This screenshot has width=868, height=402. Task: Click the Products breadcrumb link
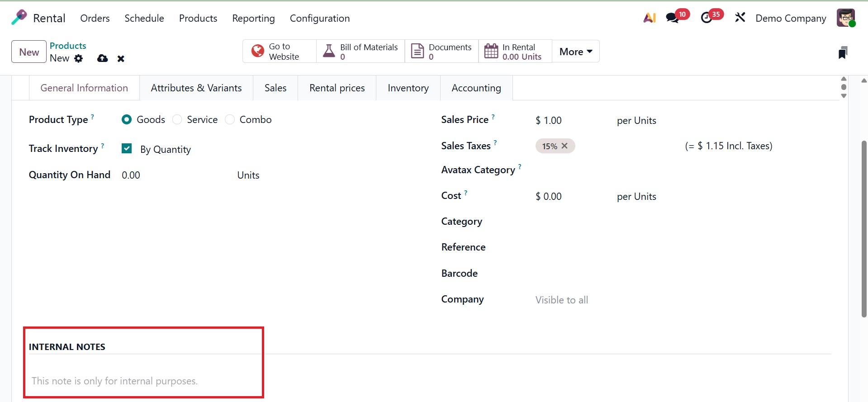(68, 46)
